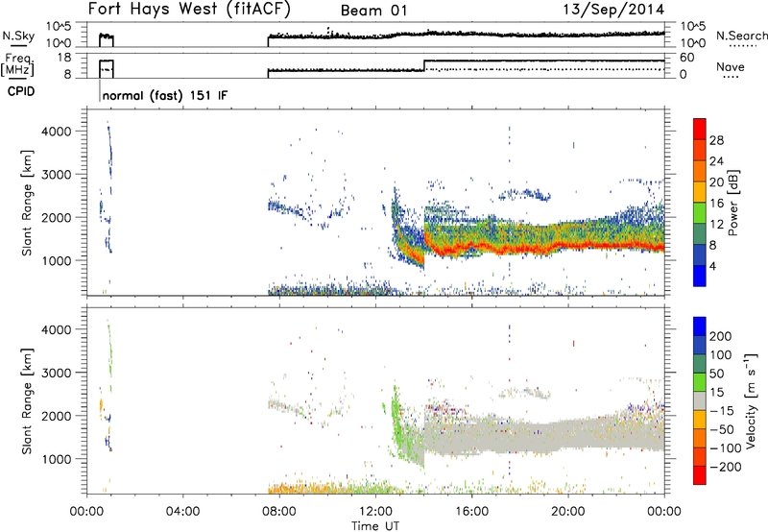Click the "28" power color bar value
The height and width of the screenshot is (532, 768).
[716, 140]
